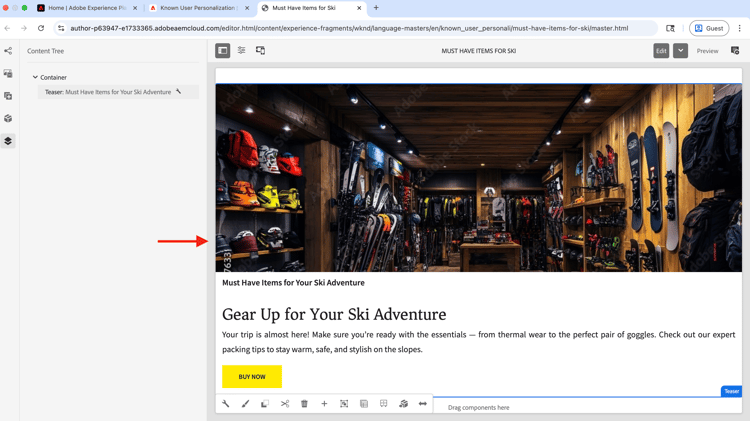Close the Must Have Items for Ski tab
This screenshot has height=421, width=750.
[359, 8]
